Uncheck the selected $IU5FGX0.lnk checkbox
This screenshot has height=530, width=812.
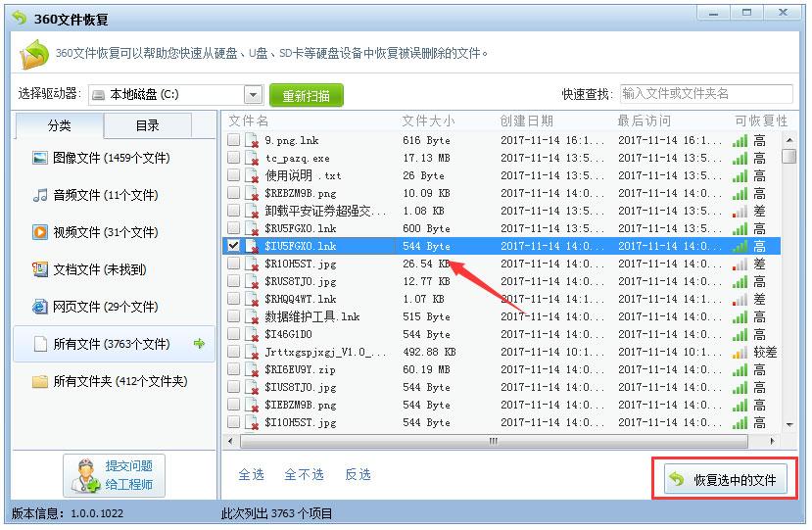(233, 246)
